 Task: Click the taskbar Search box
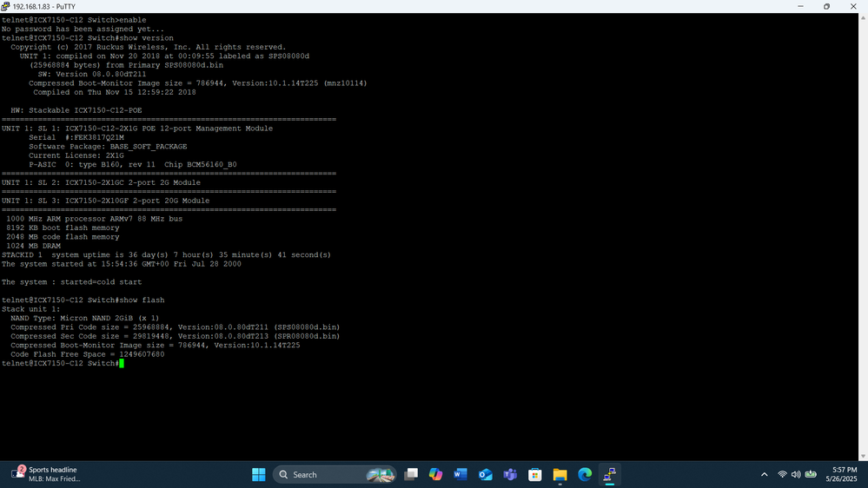click(x=335, y=475)
